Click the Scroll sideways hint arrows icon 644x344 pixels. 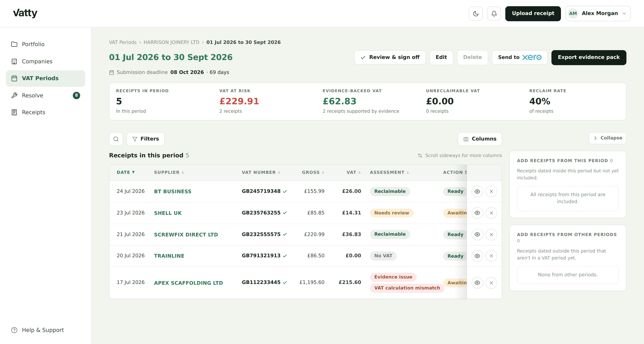click(x=420, y=155)
